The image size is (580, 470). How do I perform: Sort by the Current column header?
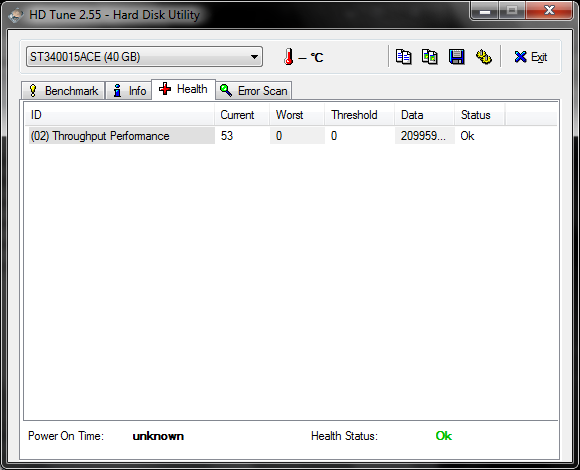(242, 115)
